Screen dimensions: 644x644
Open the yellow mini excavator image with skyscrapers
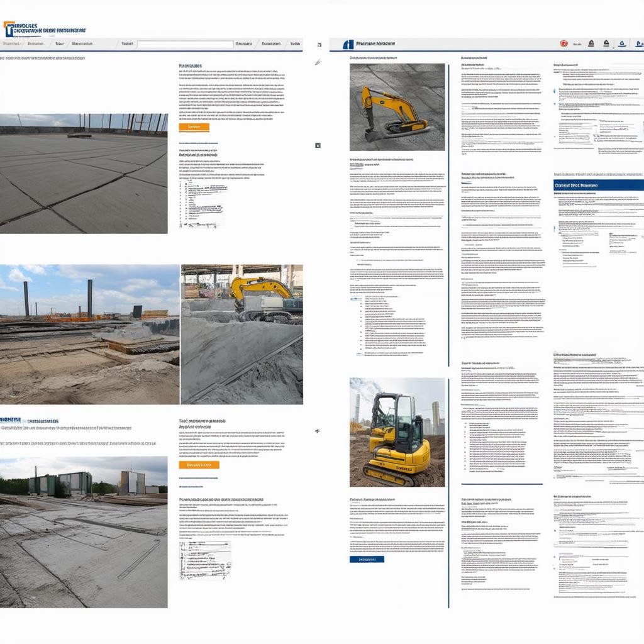pyautogui.click(x=397, y=432)
